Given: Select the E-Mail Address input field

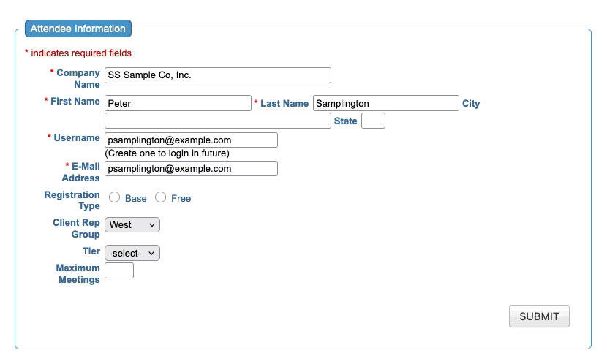Looking at the screenshot, I should pos(191,168).
